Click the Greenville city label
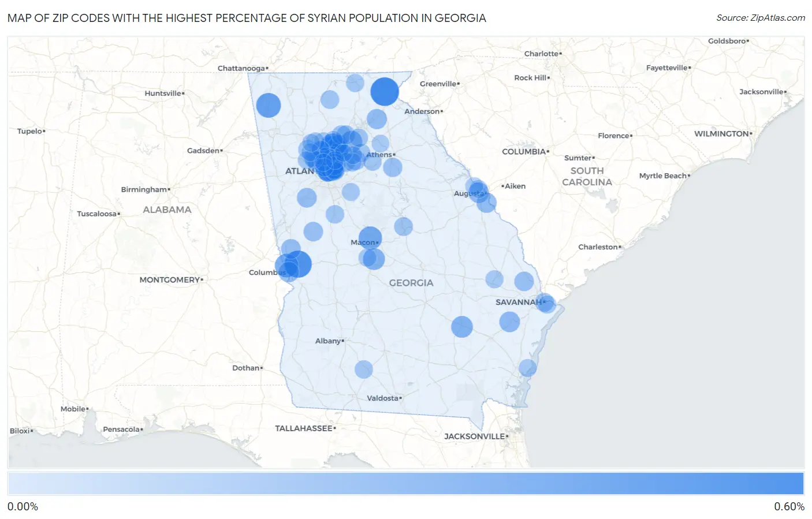The width and height of the screenshot is (812, 519). click(438, 84)
